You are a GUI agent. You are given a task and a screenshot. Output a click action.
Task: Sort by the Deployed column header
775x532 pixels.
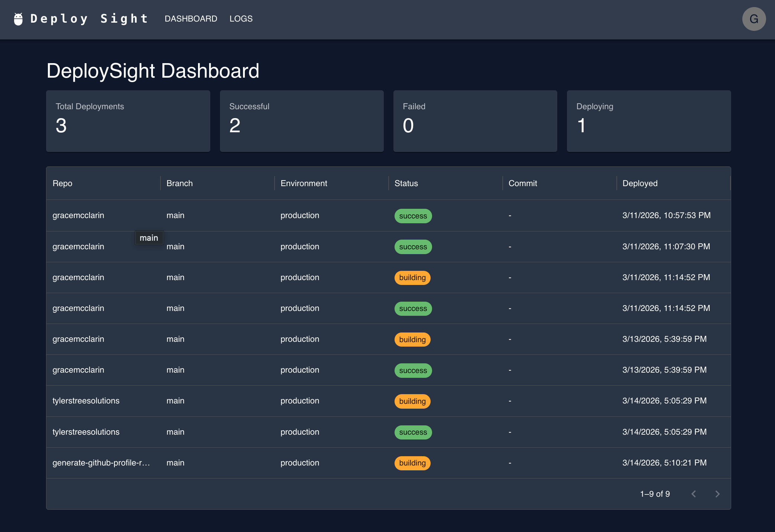coord(639,183)
